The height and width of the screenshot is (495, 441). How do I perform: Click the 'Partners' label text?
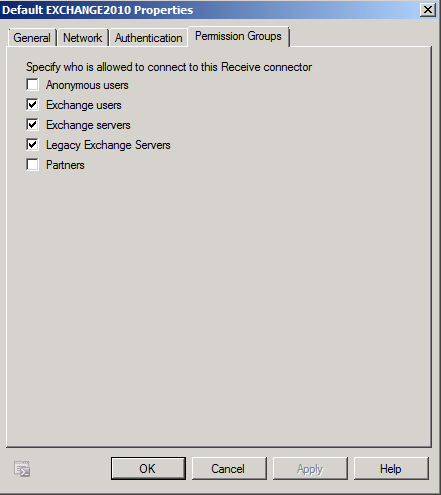[x=65, y=165]
